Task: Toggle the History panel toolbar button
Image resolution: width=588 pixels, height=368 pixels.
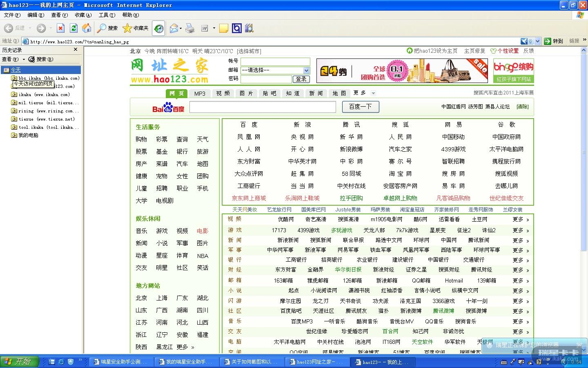Action: (x=159, y=28)
